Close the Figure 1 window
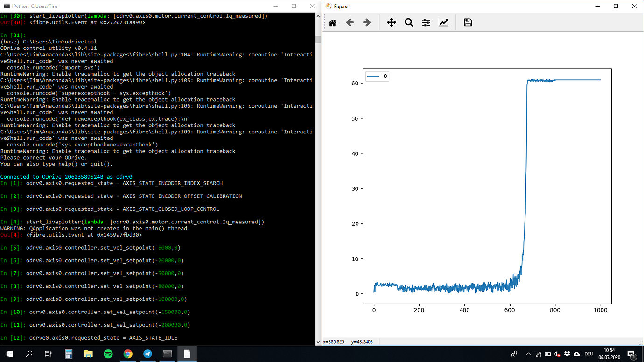644x362 pixels. (x=635, y=6)
